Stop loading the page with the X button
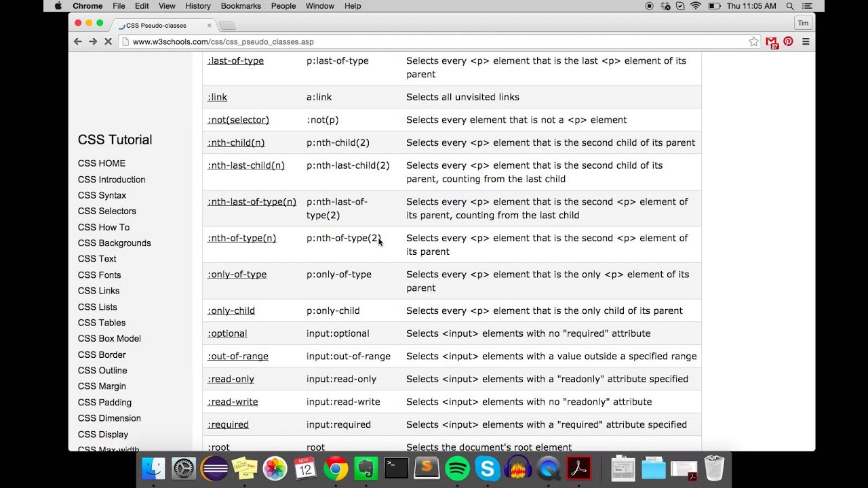868x488 pixels. [108, 41]
